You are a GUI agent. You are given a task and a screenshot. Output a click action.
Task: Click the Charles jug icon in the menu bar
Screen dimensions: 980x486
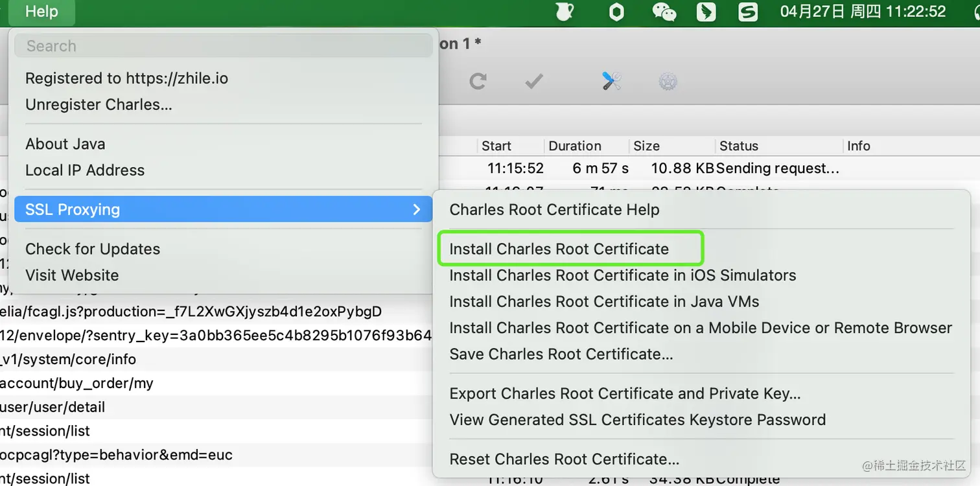pyautogui.click(x=565, y=12)
